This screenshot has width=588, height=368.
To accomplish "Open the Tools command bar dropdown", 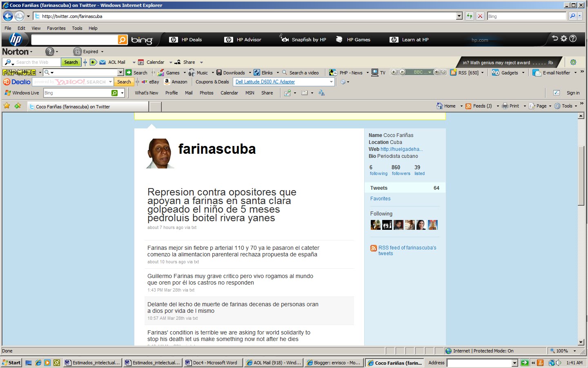I will 576,106.
